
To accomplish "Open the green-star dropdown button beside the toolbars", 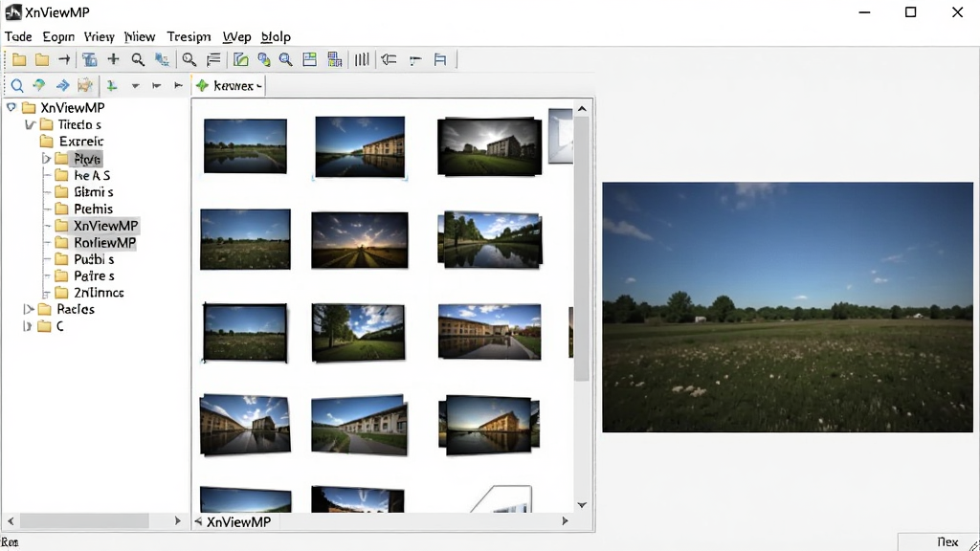I will click(228, 85).
